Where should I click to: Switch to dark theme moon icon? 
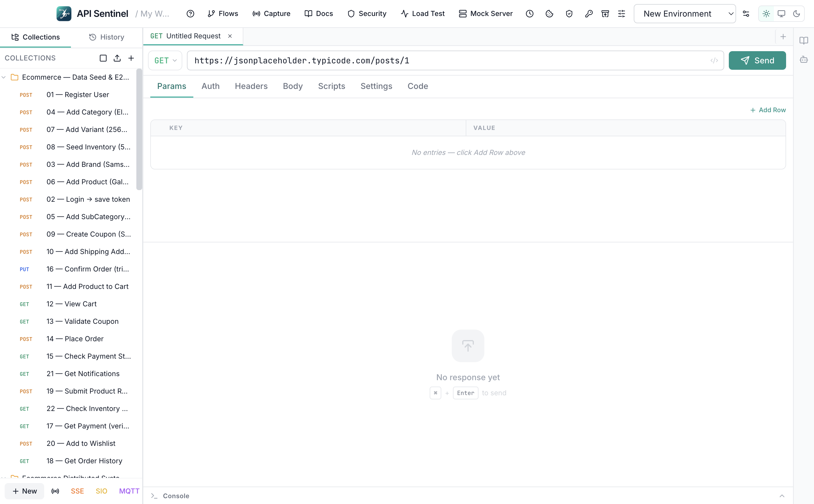click(796, 14)
